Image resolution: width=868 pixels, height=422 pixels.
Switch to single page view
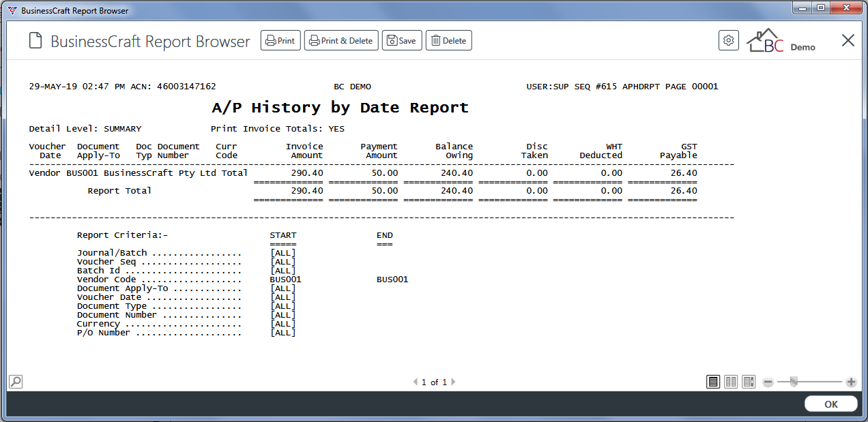click(x=713, y=382)
